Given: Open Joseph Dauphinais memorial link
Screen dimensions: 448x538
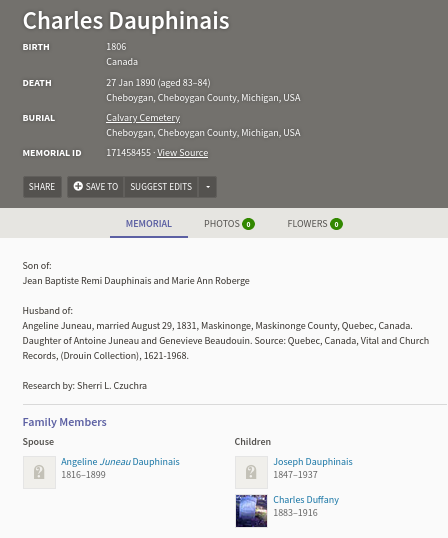Looking at the screenshot, I should (313, 461).
